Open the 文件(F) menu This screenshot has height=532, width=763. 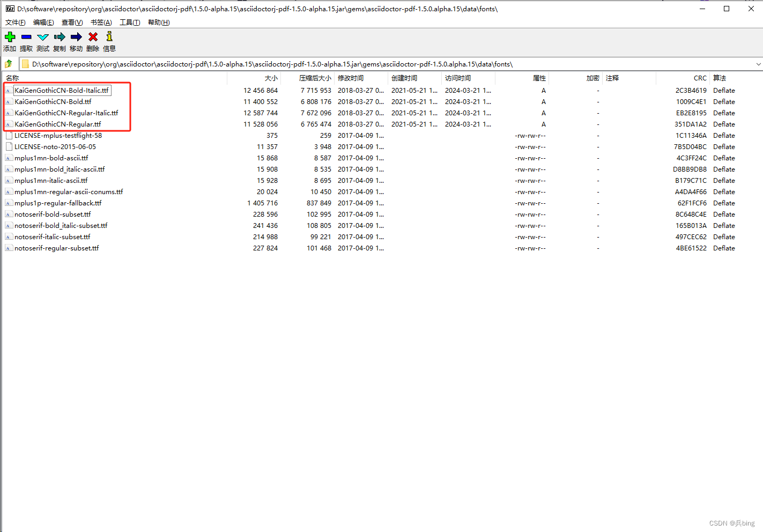tap(15, 23)
